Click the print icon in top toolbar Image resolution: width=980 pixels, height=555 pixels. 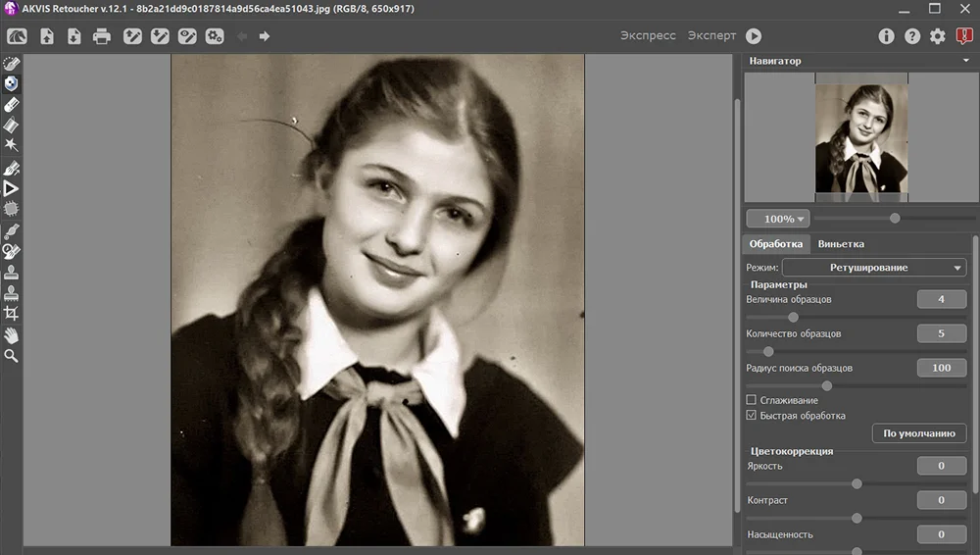coord(102,36)
